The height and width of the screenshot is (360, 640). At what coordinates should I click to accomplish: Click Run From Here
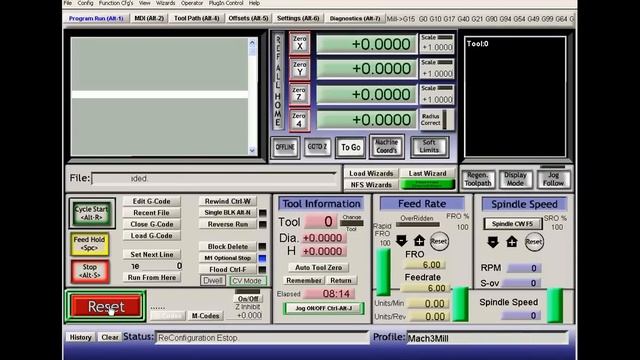[151, 277]
